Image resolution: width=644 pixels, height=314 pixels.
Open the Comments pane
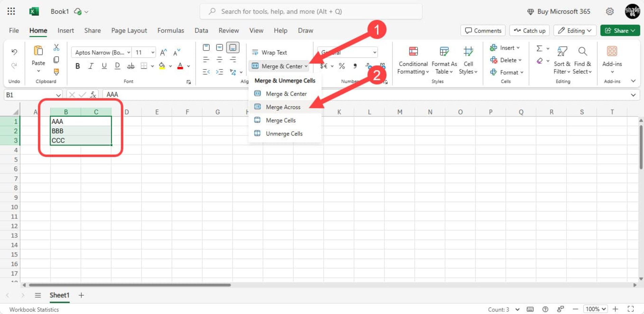point(483,31)
